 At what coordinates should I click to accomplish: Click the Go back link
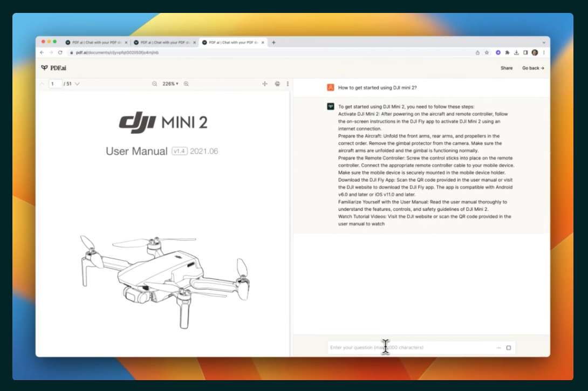point(533,68)
